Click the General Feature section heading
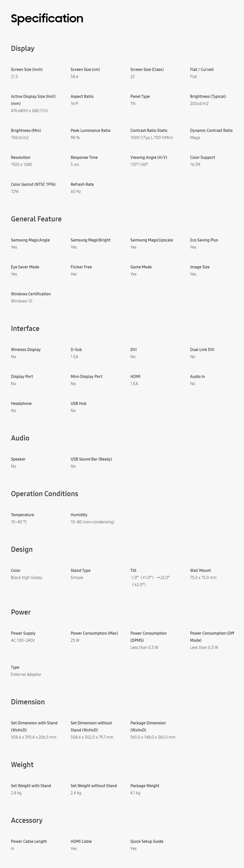Viewport: 244px width, 868px height. tap(36, 219)
